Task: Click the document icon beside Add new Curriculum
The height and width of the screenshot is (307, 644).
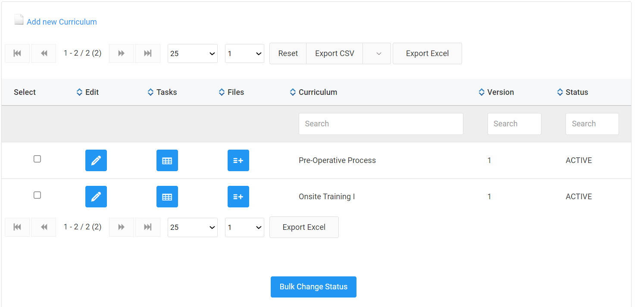Action: pos(19,20)
